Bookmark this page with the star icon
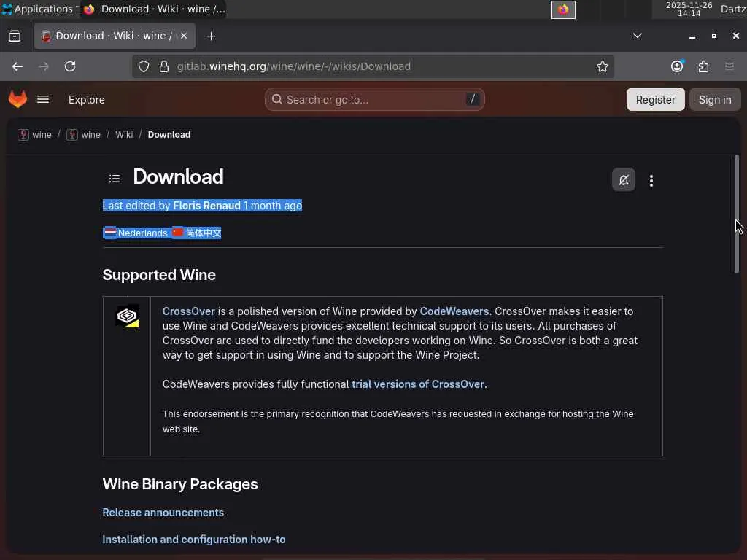 point(603,66)
